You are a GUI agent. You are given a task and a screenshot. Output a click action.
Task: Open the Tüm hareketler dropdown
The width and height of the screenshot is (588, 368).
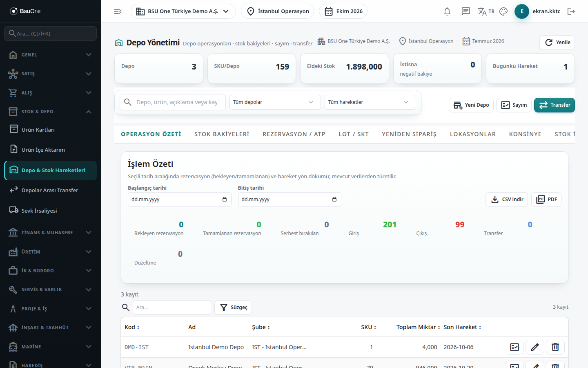(370, 102)
